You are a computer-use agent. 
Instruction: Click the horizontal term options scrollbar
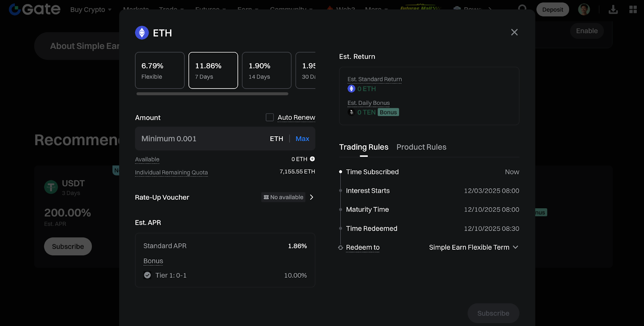[212, 94]
